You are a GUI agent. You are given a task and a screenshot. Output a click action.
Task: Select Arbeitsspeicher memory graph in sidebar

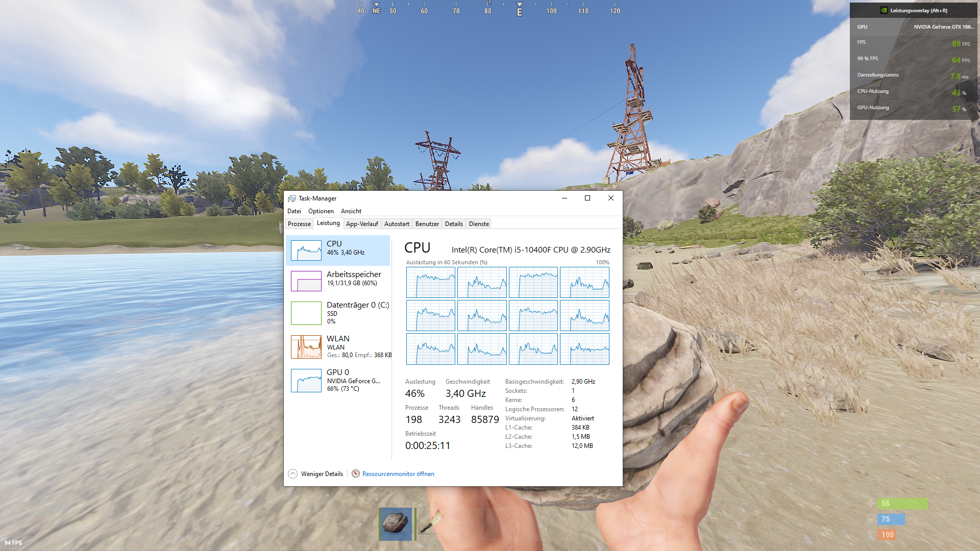[306, 281]
